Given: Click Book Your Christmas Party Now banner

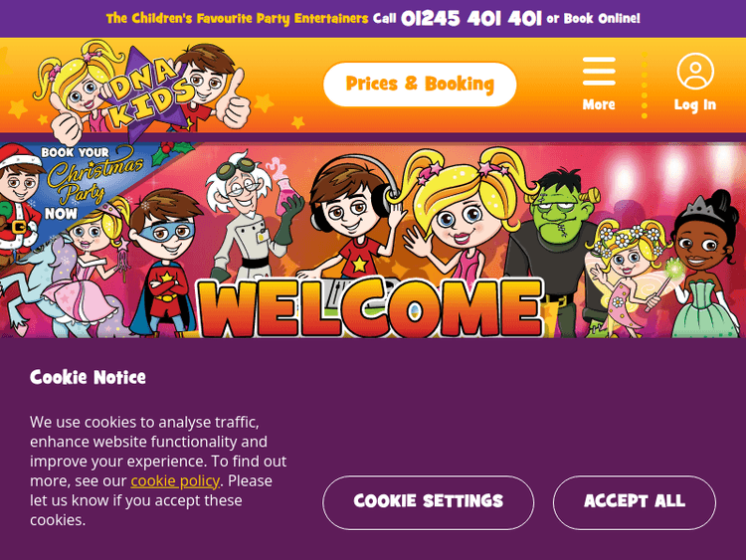Looking at the screenshot, I should click(x=72, y=190).
